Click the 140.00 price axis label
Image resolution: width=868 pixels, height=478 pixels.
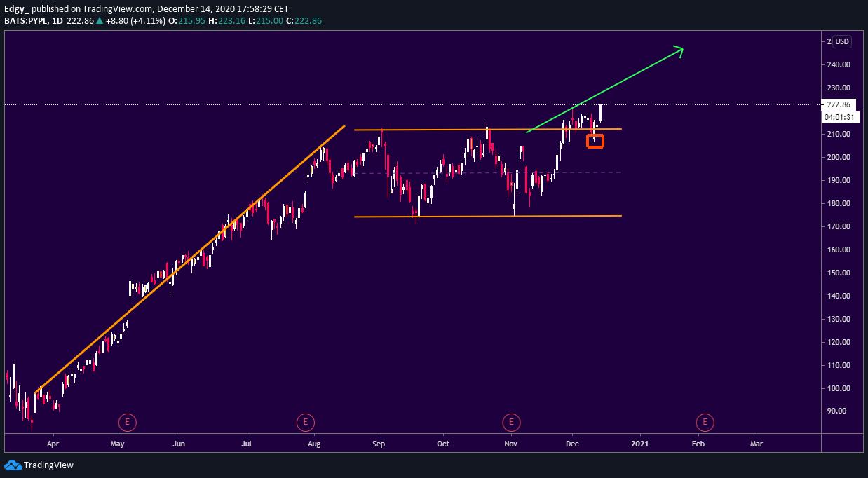tap(839, 296)
